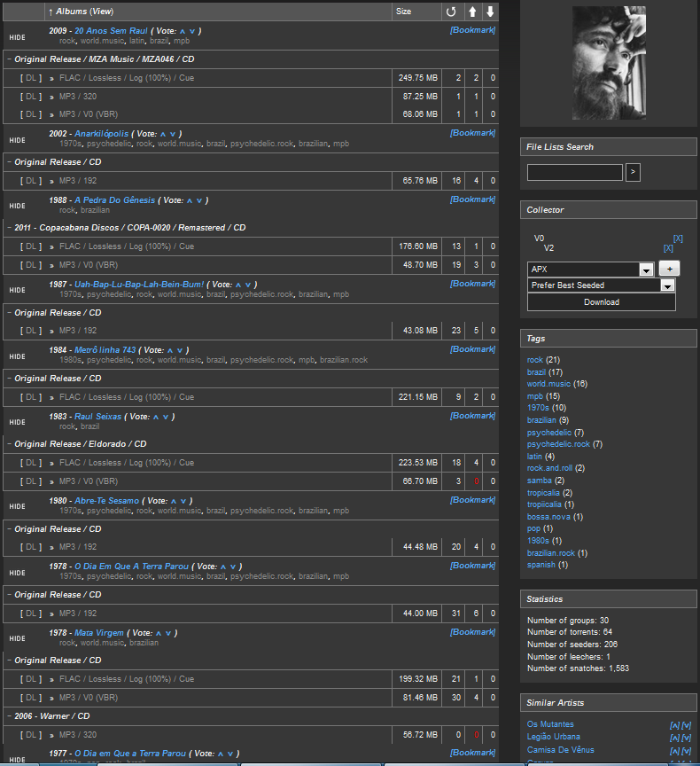
Task: Remove V0 from Collector list
Action: [678, 238]
